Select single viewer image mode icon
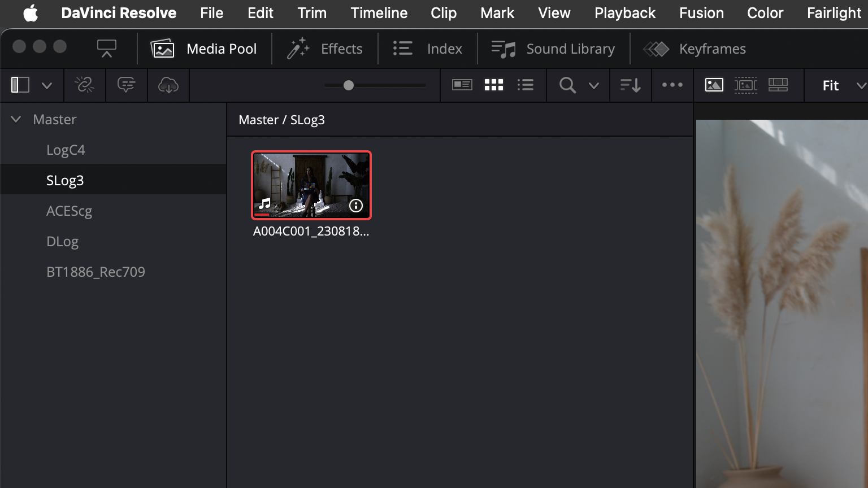The image size is (868, 488). tap(714, 85)
